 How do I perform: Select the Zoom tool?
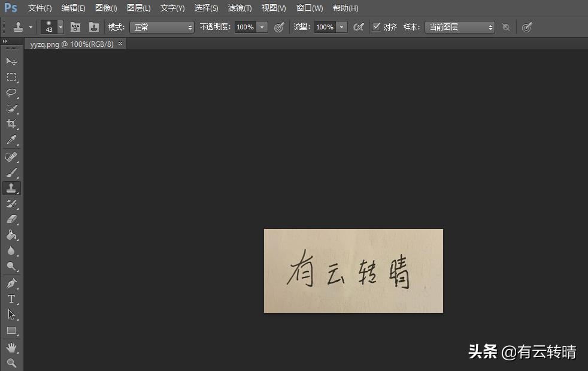click(x=11, y=363)
